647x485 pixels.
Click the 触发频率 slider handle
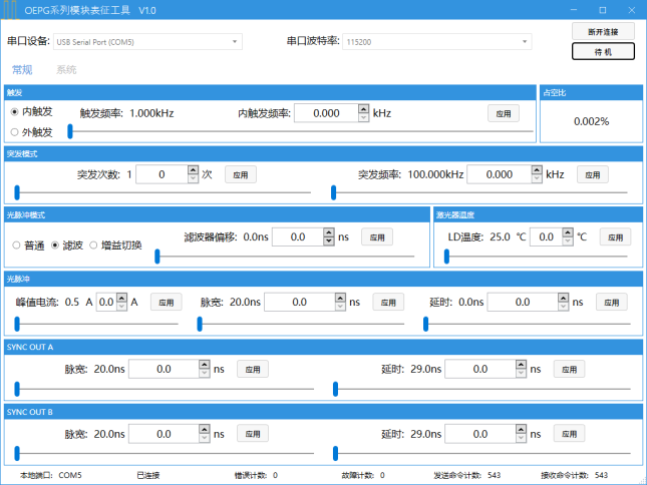pyautogui.click(x=70, y=131)
